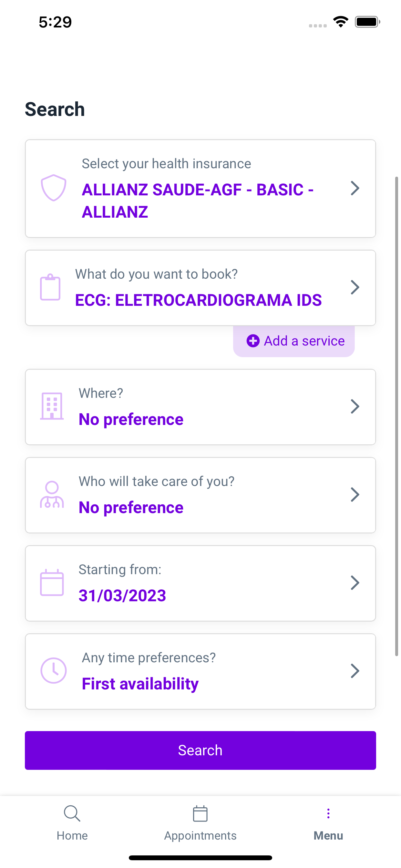Open the First availability time chevron
Screen dimensions: 401x868
click(x=355, y=671)
